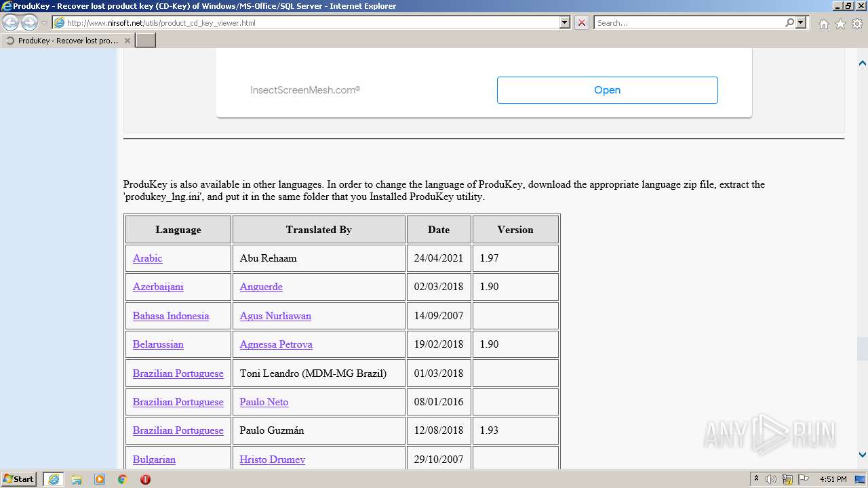Click the 1.97 version cell
The height and width of the screenshot is (488, 868).
coord(515,258)
